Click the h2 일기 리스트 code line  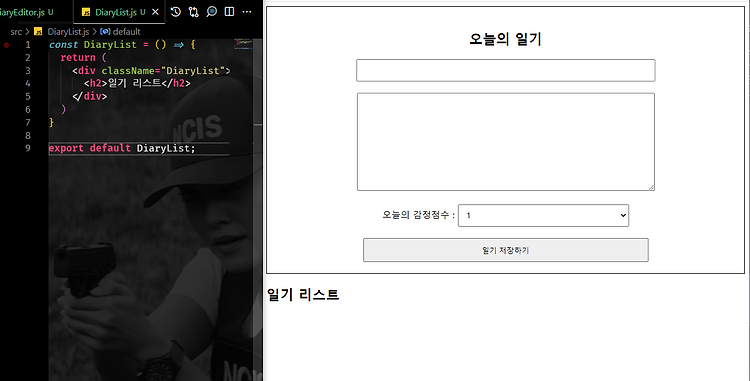point(137,84)
